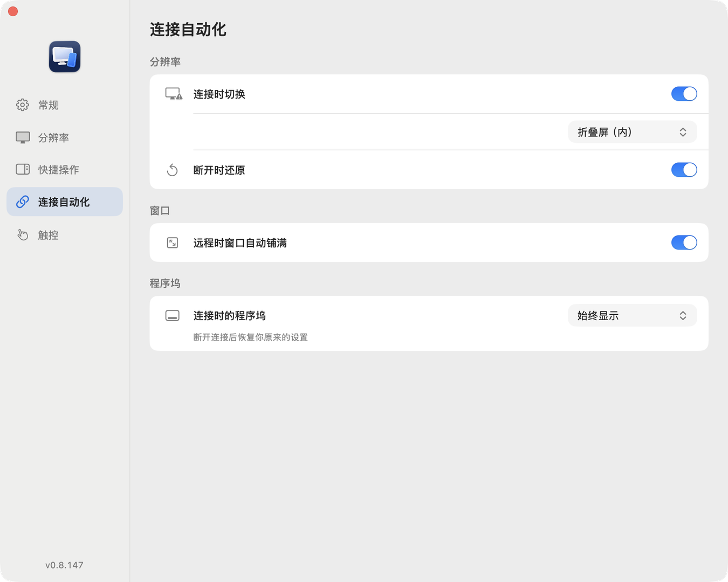Click the 断开连接后恢复你原来的设置 hint text
Image resolution: width=728 pixels, height=582 pixels.
251,337
